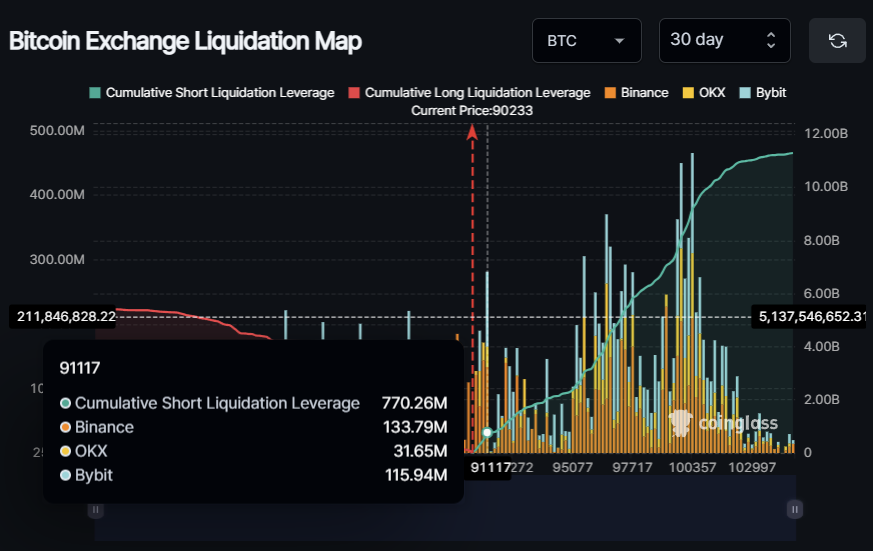873x551 pixels.
Task: Click the 2.00B right axis label
Action: coord(822,400)
